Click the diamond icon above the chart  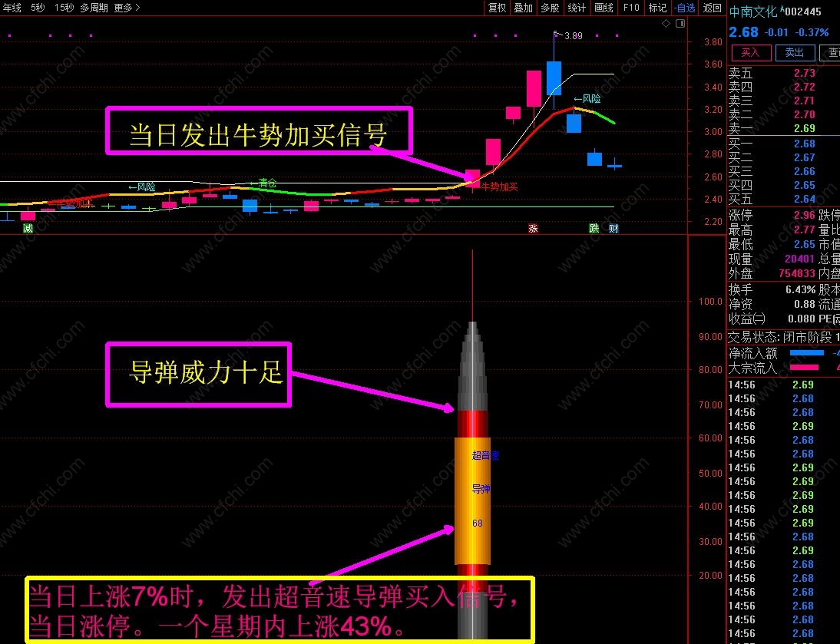tap(666, 24)
